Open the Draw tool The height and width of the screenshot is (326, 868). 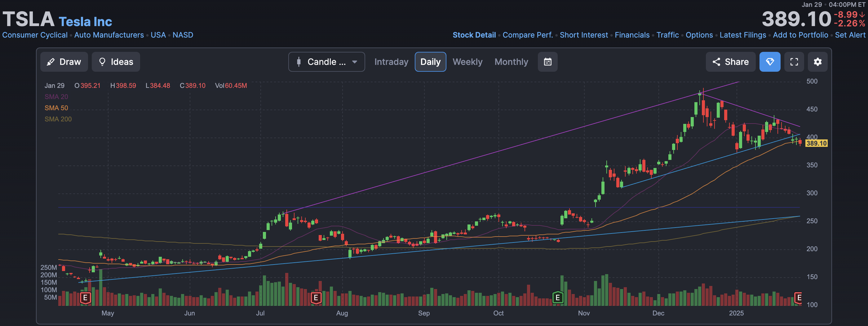click(64, 62)
